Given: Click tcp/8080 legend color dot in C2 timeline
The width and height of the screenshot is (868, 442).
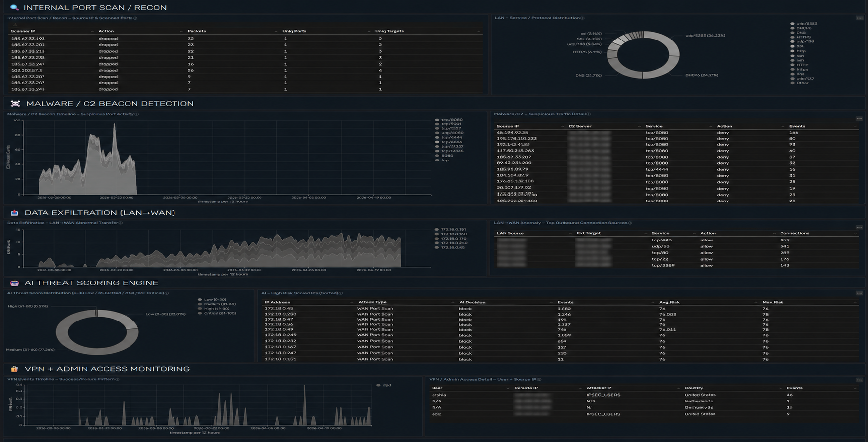Looking at the screenshot, I should coord(437,120).
